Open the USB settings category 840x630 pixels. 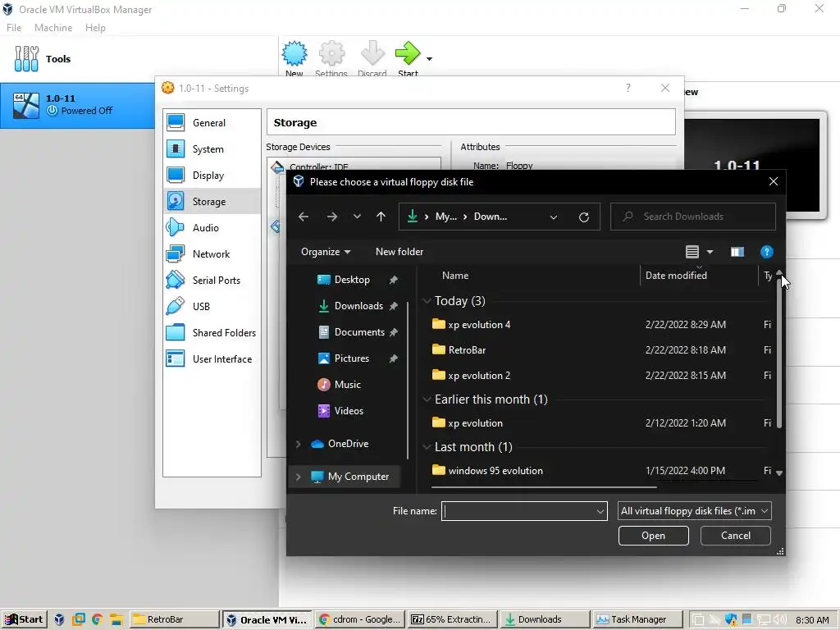pos(212,307)
